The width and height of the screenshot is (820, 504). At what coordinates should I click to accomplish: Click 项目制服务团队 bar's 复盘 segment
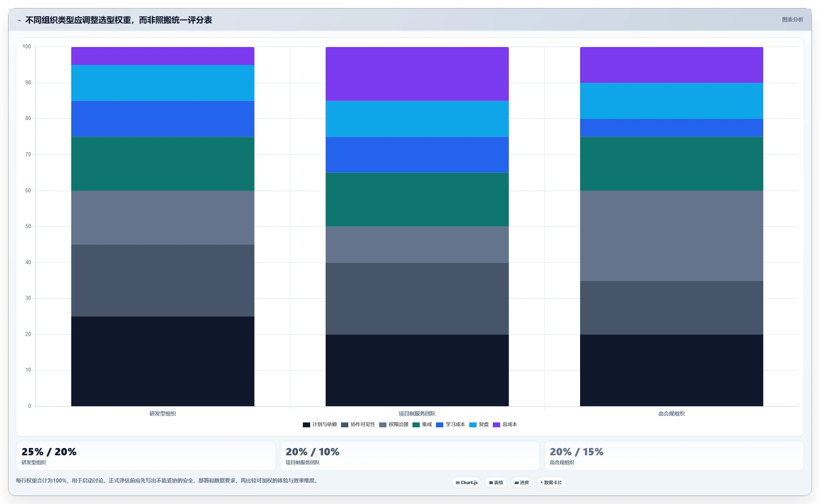[x=417, y=119]
